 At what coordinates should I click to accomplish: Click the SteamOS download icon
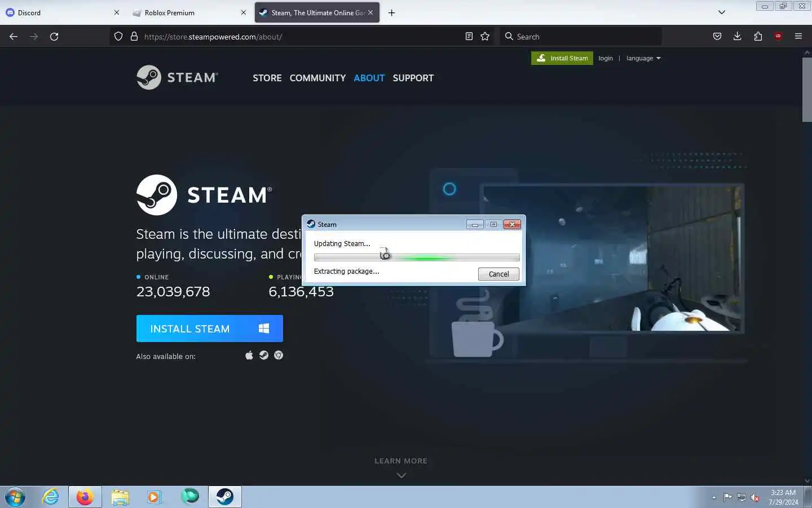point(264,355)
